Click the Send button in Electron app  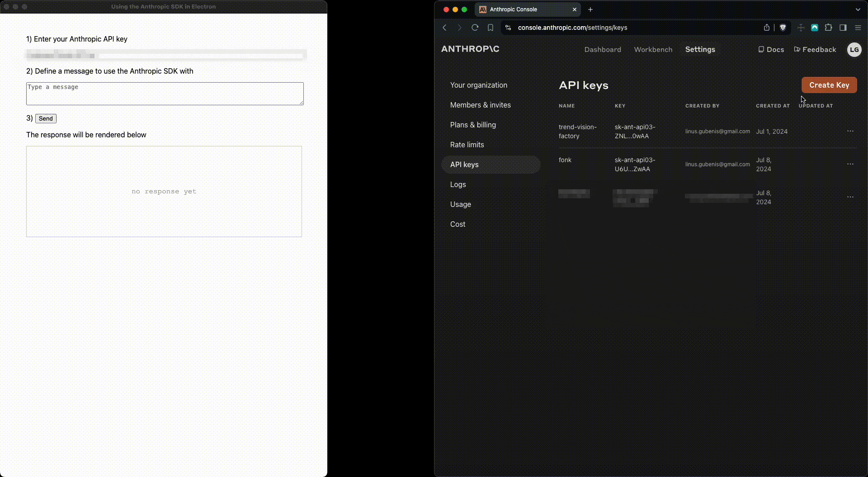[46, 118]
